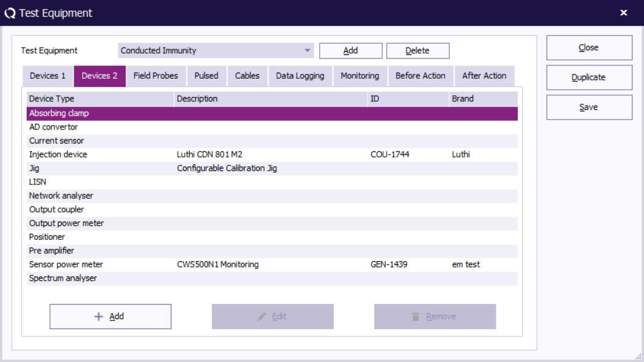The image size is (644, 362).
Task: Open the After Action tab
Action: click(x=484, y=76)
